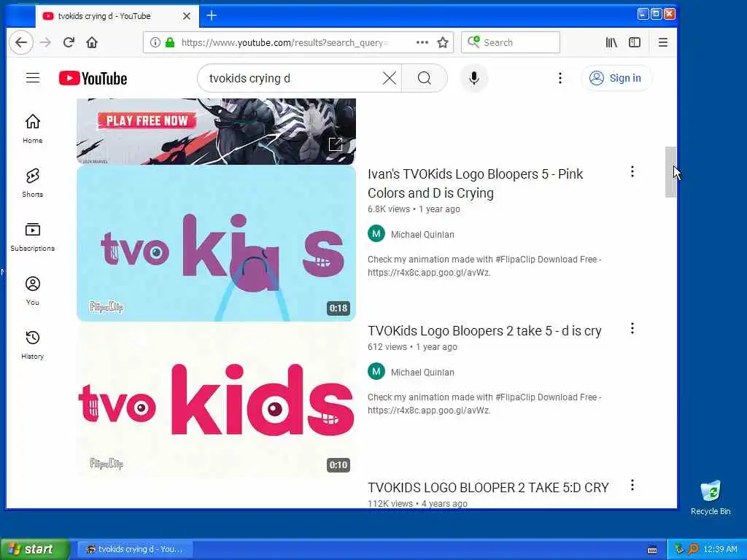The image size is (747, 560).
Task: Click the Michael Quinlan avatar for the 6.8K views video
Action: click(376, 233)
